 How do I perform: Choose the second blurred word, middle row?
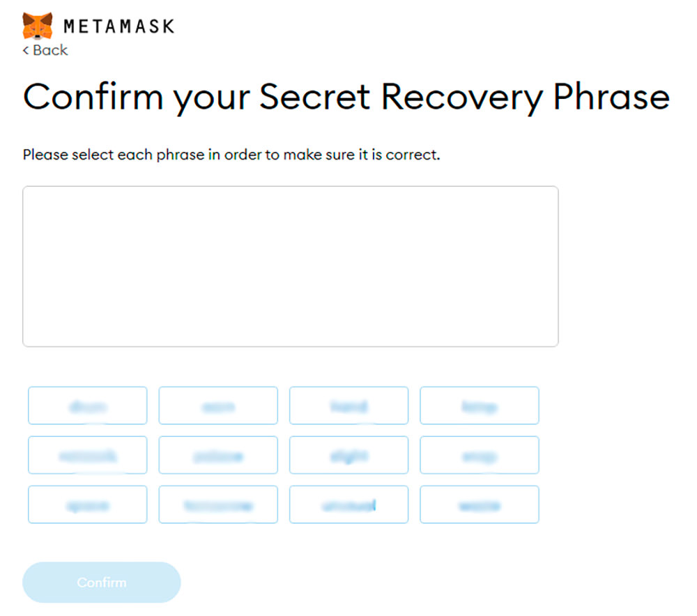tap(218, 455)
